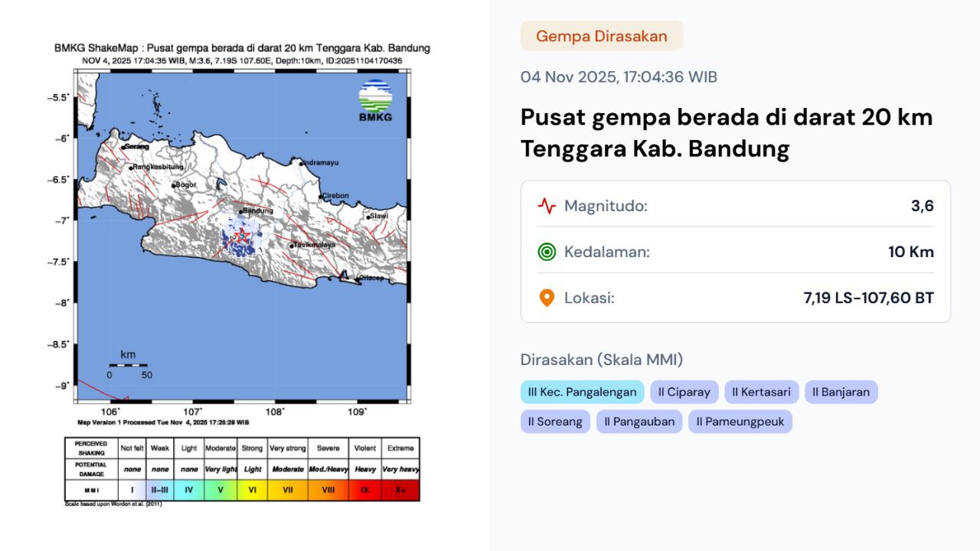Click the green MMI V legend cell
The image size is (980, 551).
tap(220, 490)
